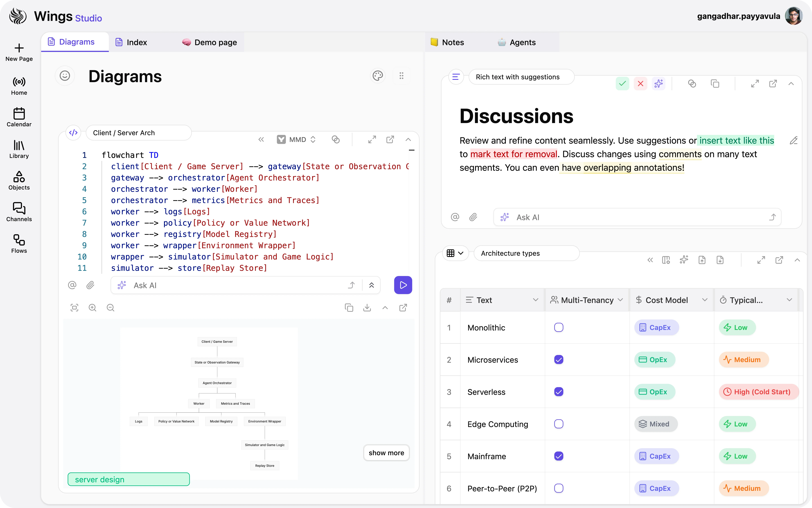Fit diagram preview to screen

pos(74,308)
